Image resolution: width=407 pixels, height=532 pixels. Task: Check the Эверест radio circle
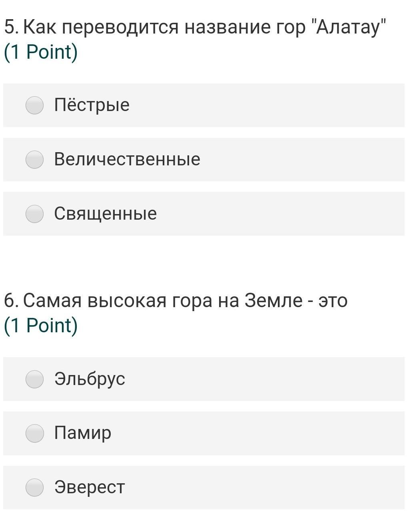pyautogui.click(x=35, y=488)
